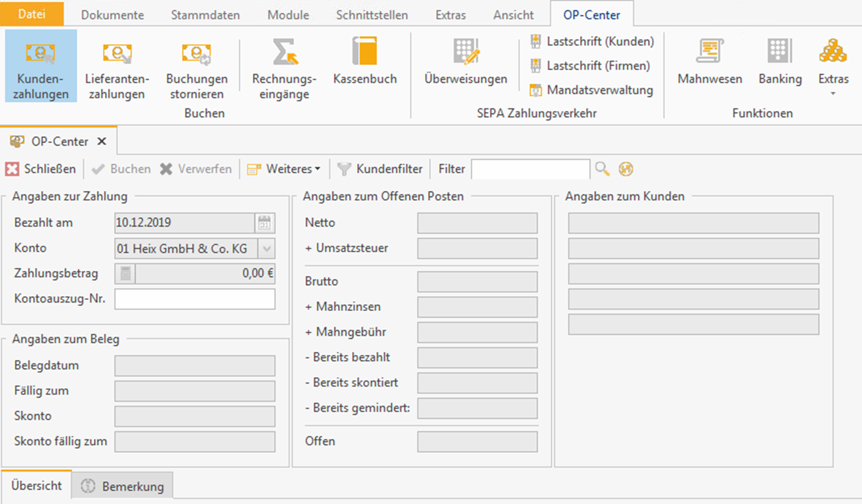Click into the Kontoauszug-Nr. field
This screenshot has height=504, width=862.
(194, 299)
